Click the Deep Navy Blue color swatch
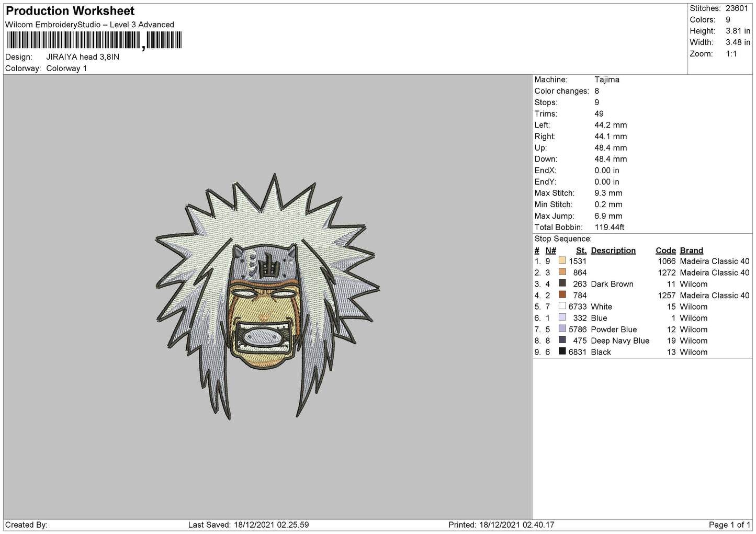Screen dimensions: 756x534 [562, 340]
